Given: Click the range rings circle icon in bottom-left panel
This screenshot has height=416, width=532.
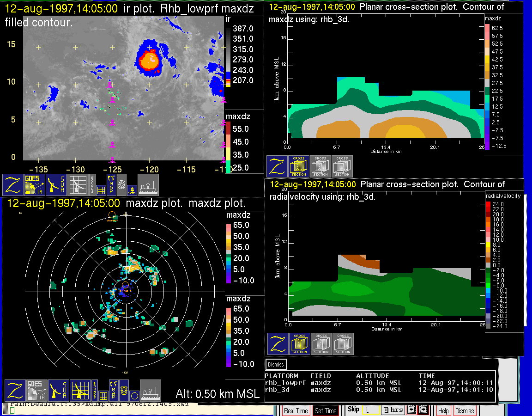Looking at the screenshot, I should [134, 395].
